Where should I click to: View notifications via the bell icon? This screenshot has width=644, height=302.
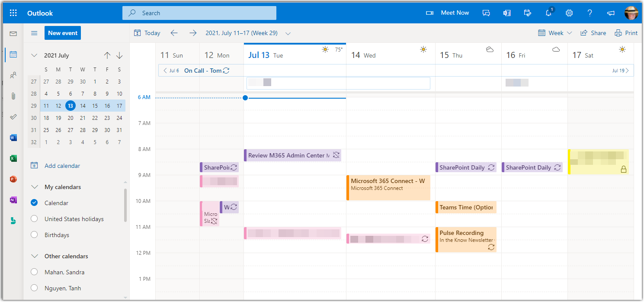(548, 13)
